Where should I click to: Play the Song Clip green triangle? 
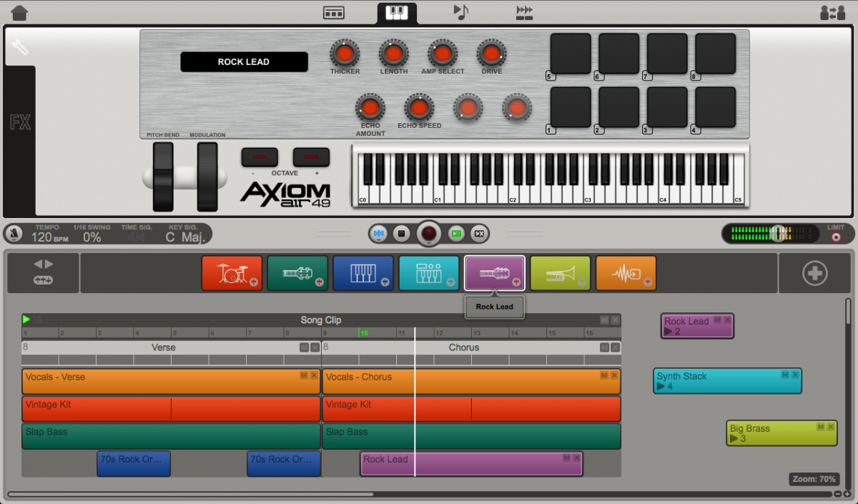coord(26,320)
